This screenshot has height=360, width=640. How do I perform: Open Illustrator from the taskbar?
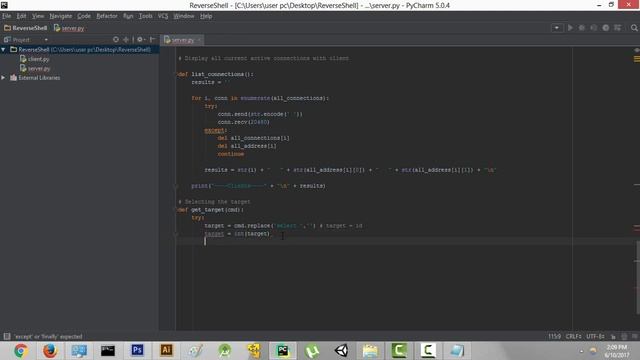pyautogui.click(x=166, y=351)
